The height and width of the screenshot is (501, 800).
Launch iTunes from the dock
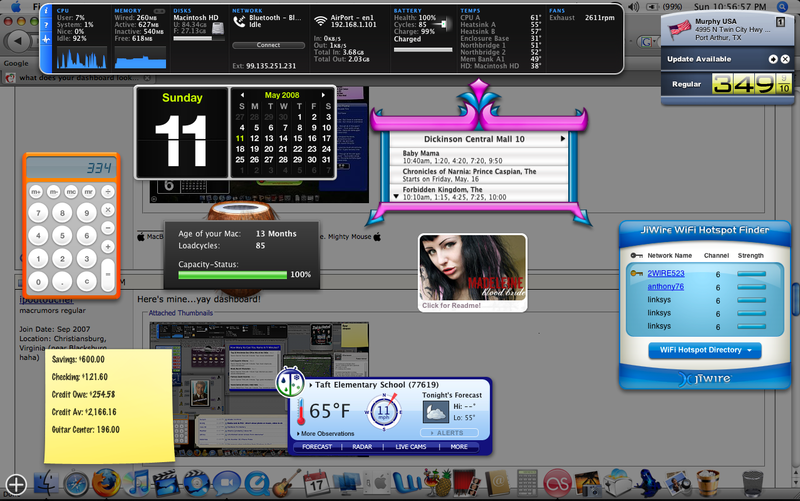tap(138, 484)
